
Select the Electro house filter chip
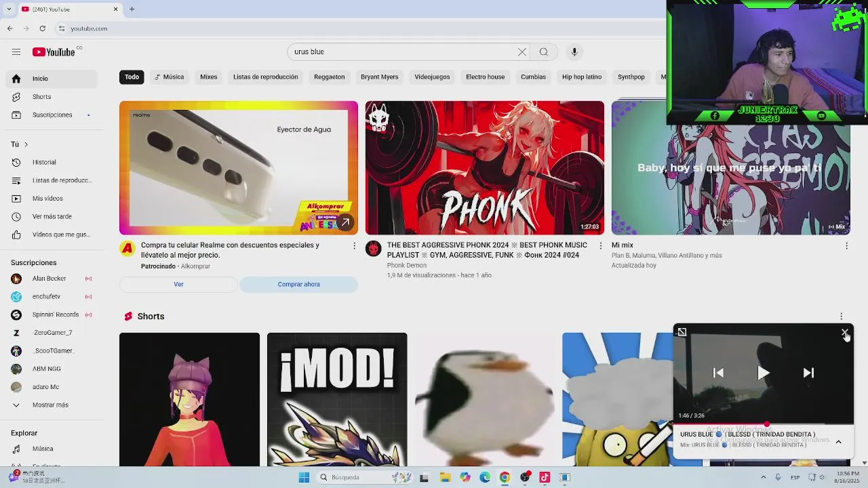pos(486,77)
